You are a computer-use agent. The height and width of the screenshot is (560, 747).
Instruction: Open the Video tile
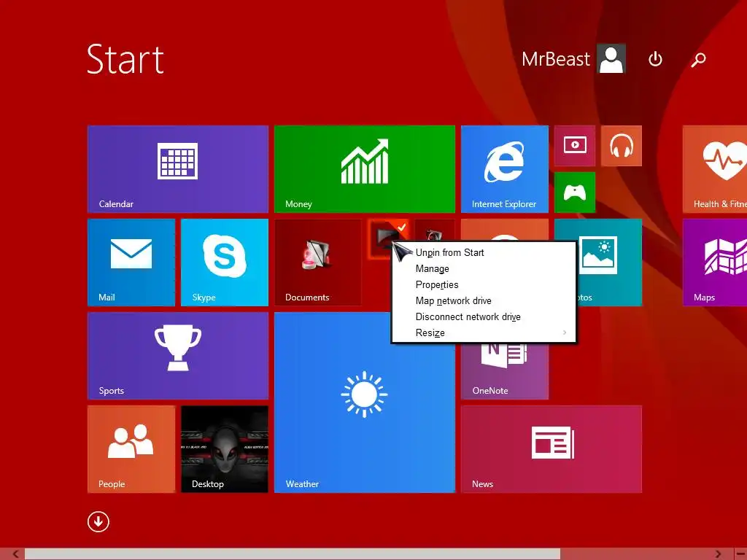click(x=575, y=146)
